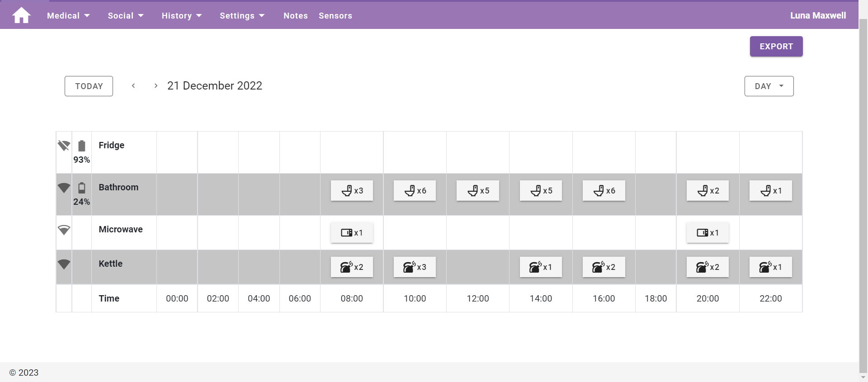The width and height of the screenshot is (868, 382).
Task: Open Bathroom x3 event at 08:00
Action: (352, 191)
